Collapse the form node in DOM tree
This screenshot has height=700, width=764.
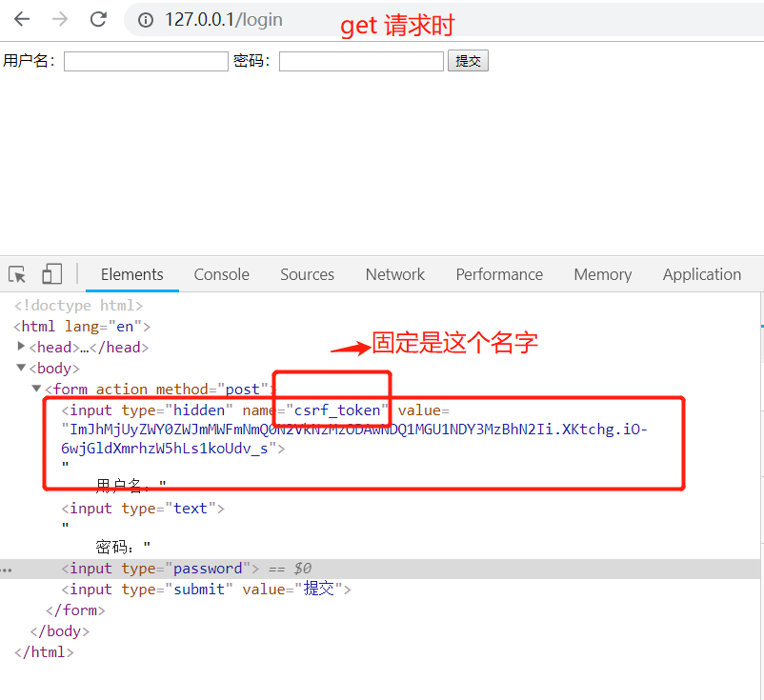pos(36,389)
